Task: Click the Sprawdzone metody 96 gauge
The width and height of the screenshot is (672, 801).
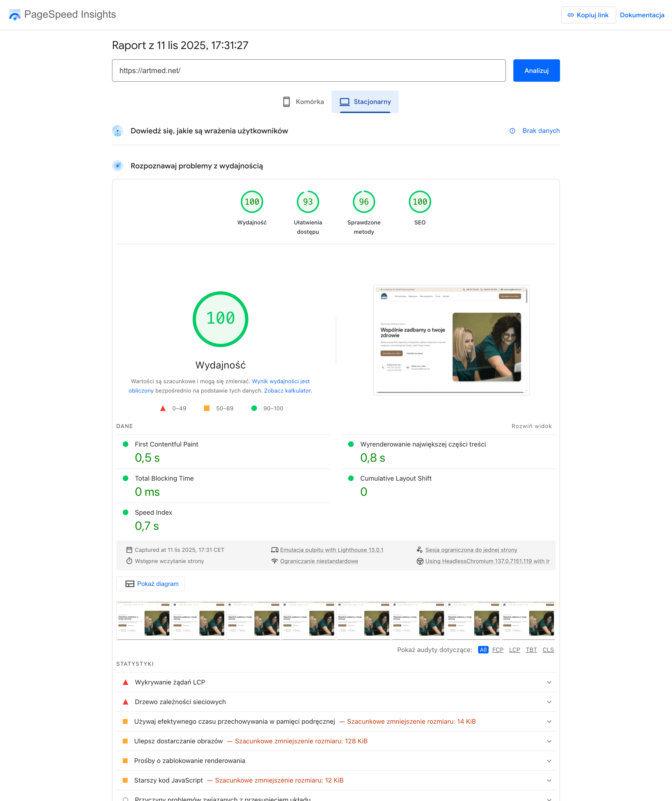Action: tap(364, 202)
